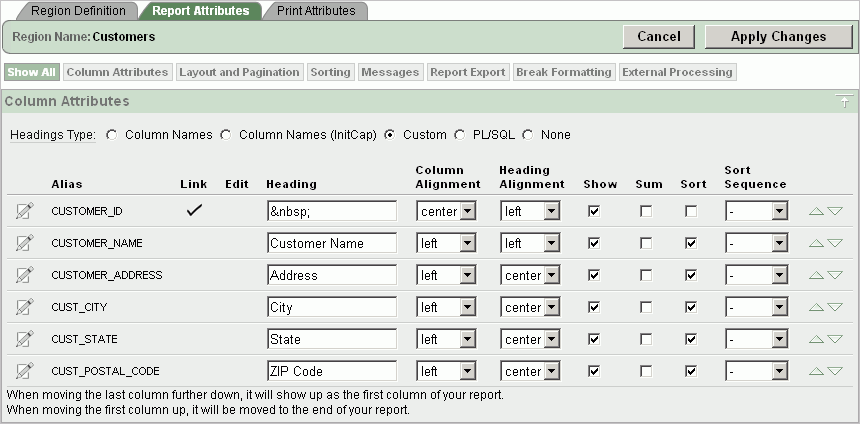Open the Region Definition tab
Image resolution: width=860 pixels, height=424 pixels.
tap(78, 11)
